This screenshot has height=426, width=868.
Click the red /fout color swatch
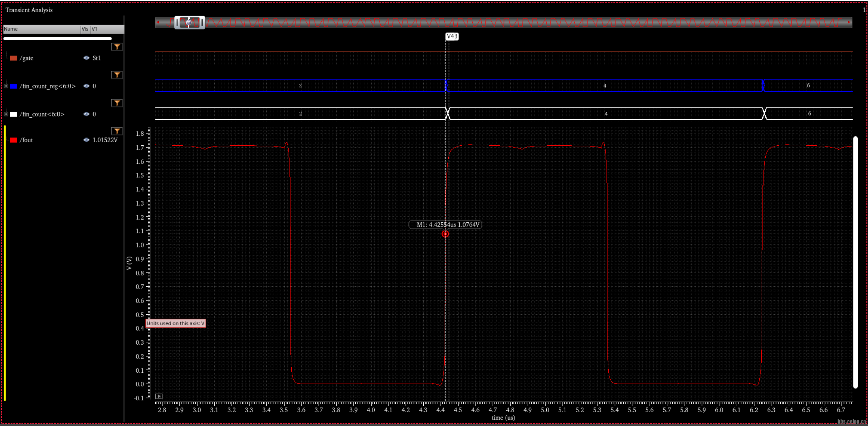(x=14, y=140)
